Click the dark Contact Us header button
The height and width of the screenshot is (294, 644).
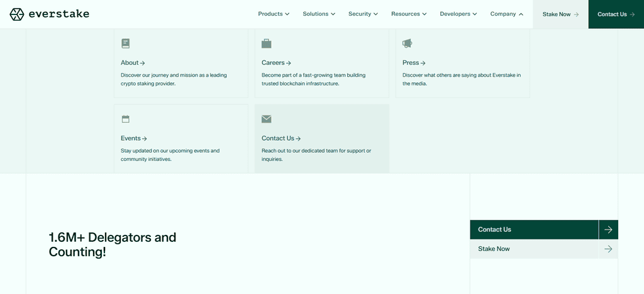616,14
